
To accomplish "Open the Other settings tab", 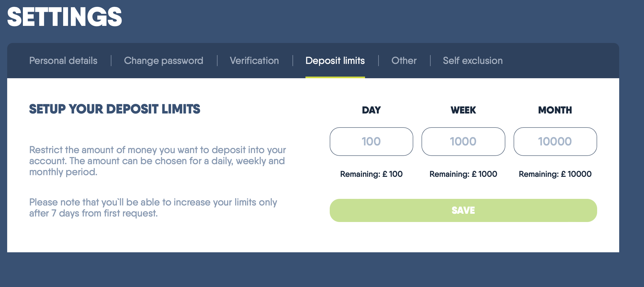I will tap(404, 61).
